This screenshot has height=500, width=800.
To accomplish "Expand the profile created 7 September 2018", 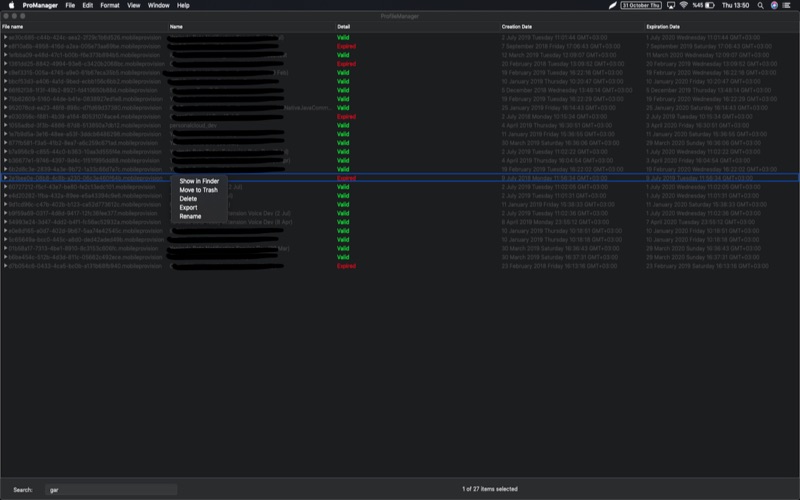I will pyautogui.click(x=6, y=46).
